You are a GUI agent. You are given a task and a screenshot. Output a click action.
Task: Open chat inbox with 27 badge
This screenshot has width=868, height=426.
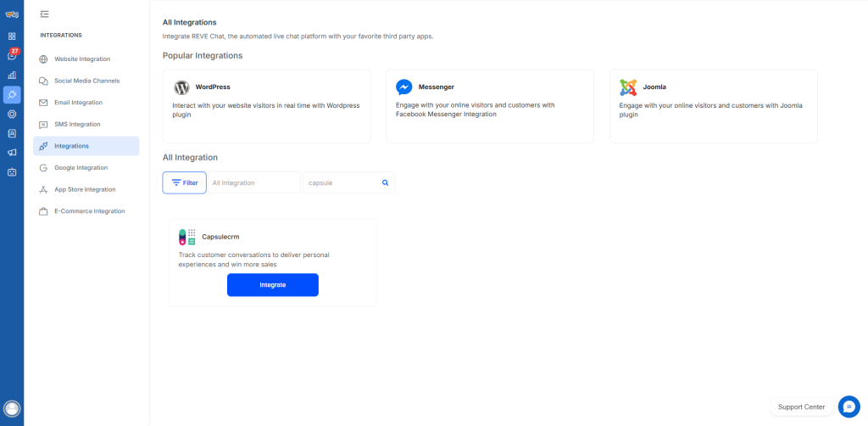(12, 55)
